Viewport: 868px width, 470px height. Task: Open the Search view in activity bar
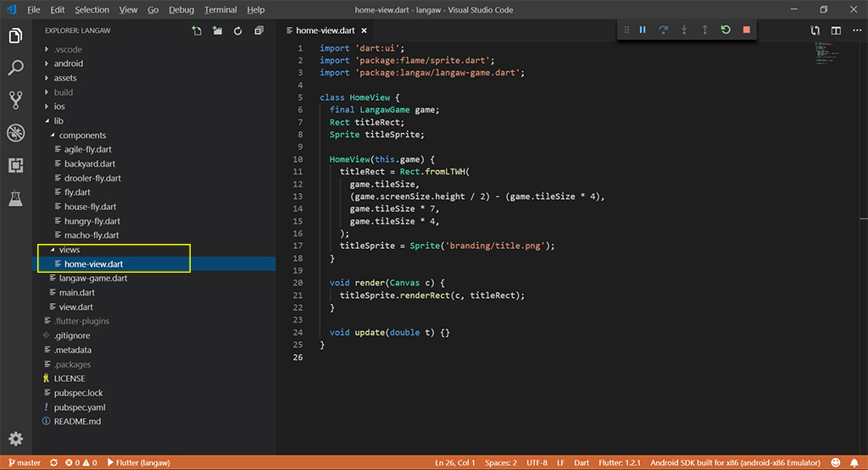(x=15, y=68)
